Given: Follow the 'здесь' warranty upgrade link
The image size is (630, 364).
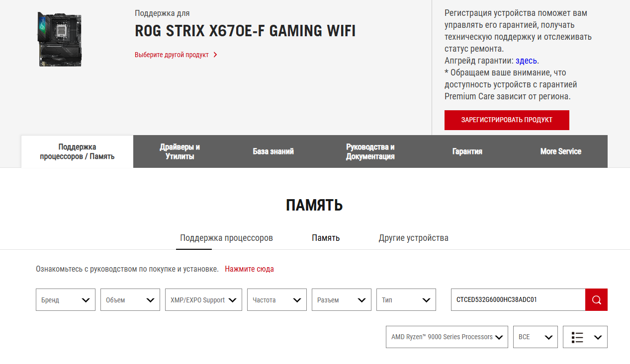Looking at the screenshot, I should point(526,61).
